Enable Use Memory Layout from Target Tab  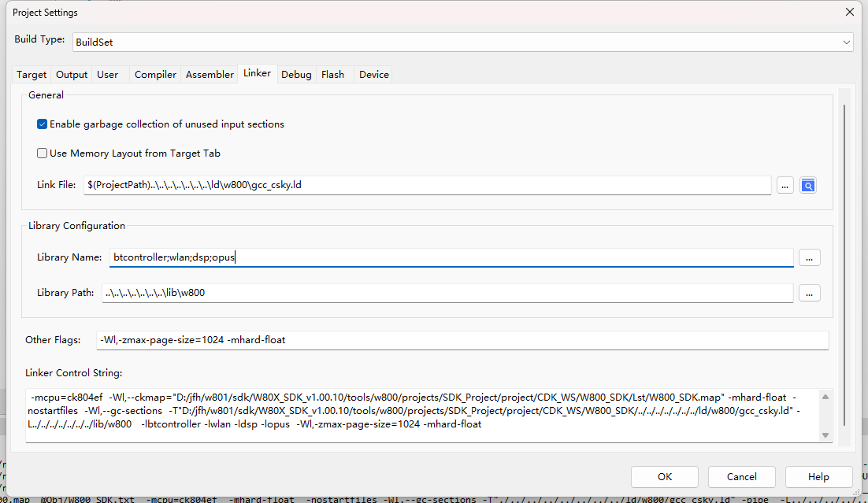[x=43, y=153]
